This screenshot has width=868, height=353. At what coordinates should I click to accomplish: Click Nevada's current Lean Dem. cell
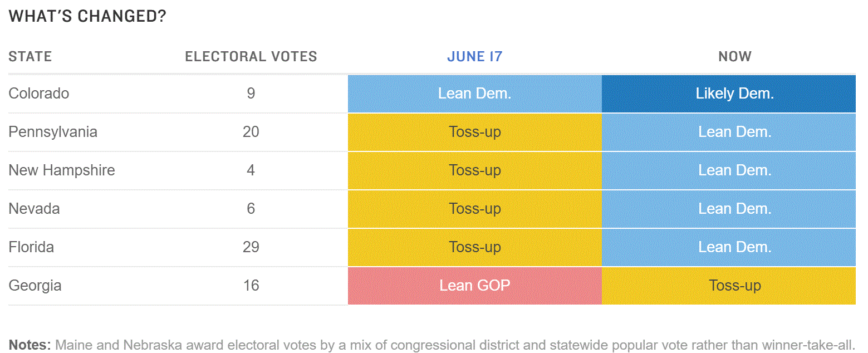(x=729, y=209)
